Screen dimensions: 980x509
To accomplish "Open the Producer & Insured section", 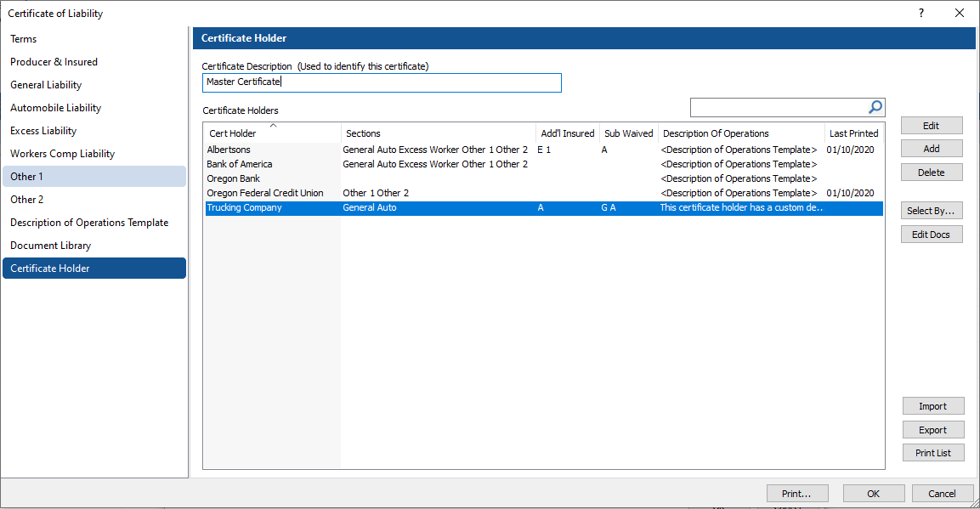I will (94, 62).
